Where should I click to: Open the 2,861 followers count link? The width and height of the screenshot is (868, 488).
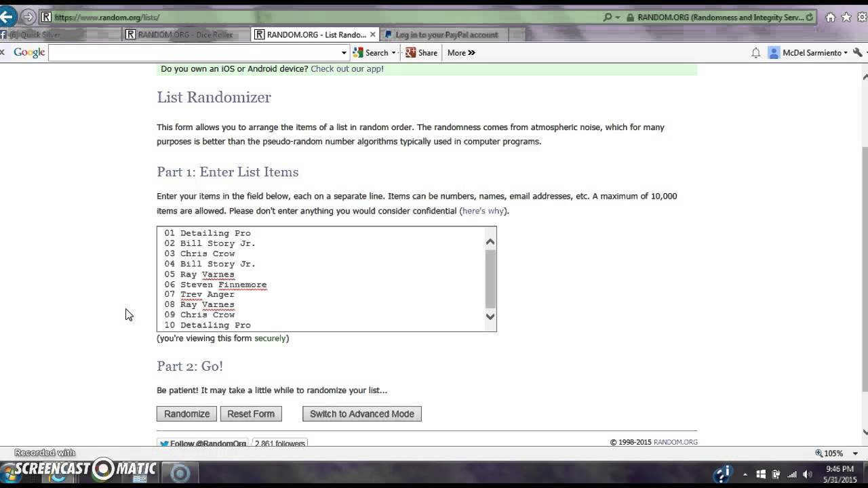click(x=280, y=443)
